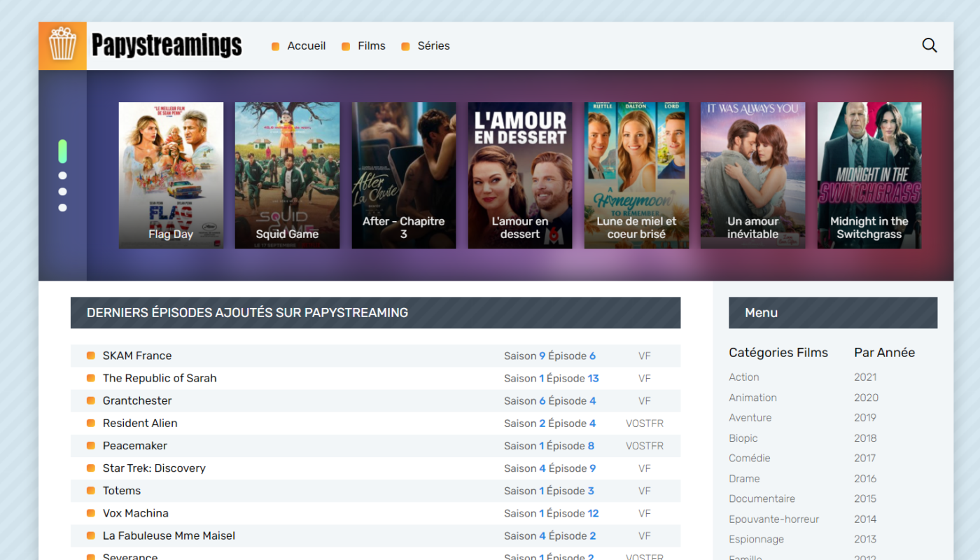Open the Vox Machina episode row
The height and width of the screenshot is (560, 980).
[375, 513]
